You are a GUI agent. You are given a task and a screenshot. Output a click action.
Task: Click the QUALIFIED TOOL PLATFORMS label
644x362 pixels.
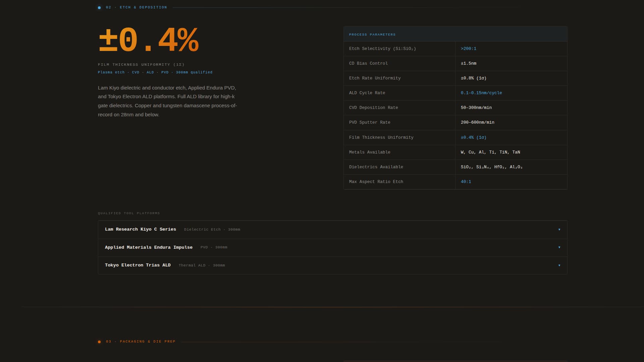click(x=128, y=213)
